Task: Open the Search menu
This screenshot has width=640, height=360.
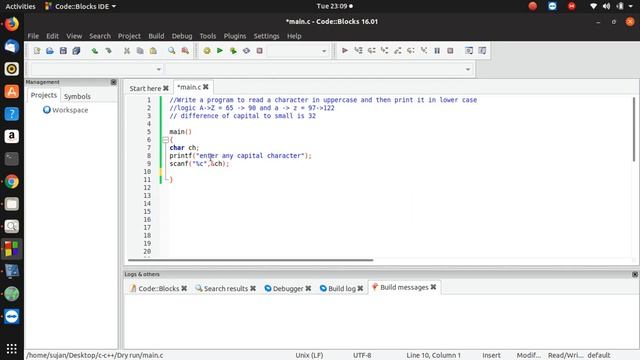Action: pos(100,36)
